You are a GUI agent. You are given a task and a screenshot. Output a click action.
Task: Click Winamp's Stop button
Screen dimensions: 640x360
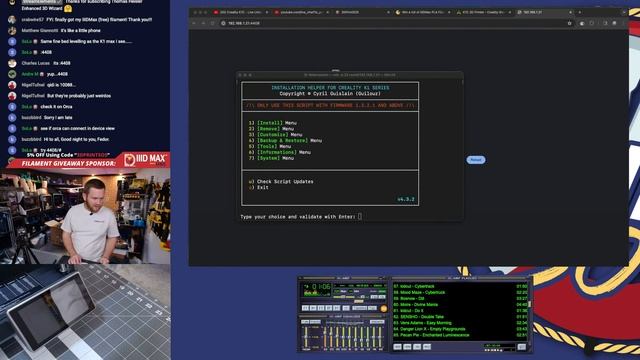click(x=329, y=308)
